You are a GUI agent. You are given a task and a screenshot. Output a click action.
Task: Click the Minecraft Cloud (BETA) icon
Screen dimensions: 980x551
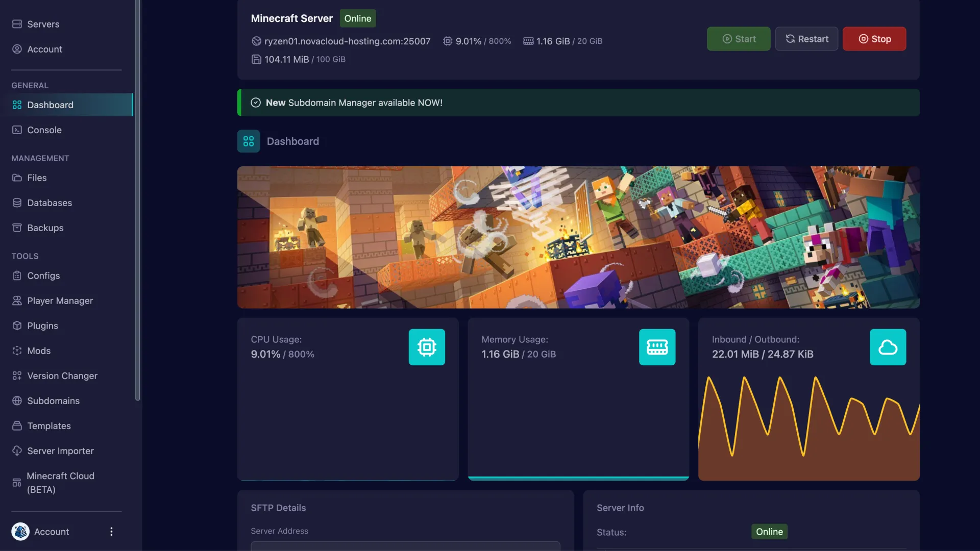[x=17, y=483]
